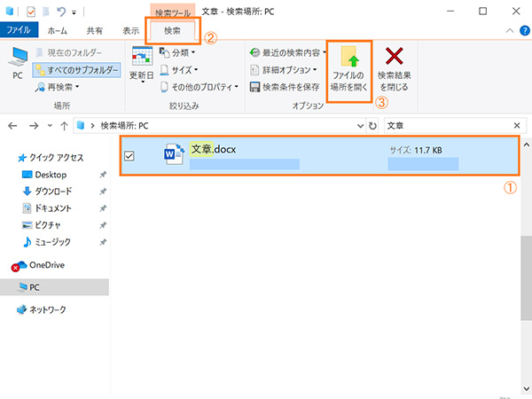Click the pin icon next to ダウンロード
Screen dimensions: 532x399
click(103, 192)
